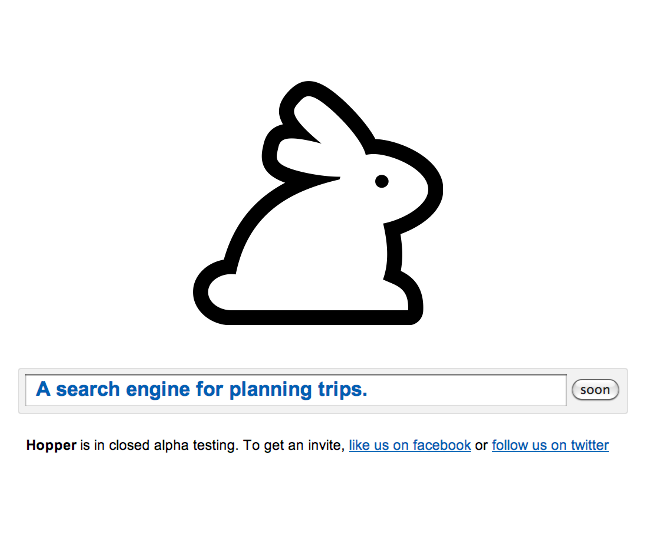Open the like us on facebook link
This screenshot has width=645, height=536.
[410, 445]
